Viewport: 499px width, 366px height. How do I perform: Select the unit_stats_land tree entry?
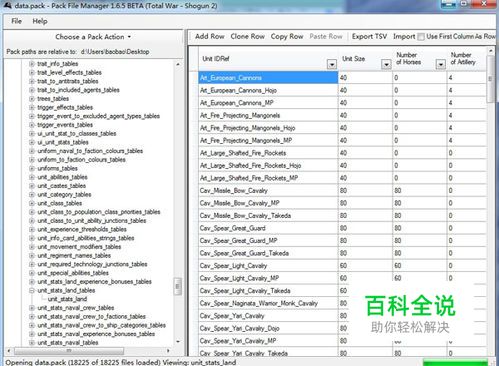tap(67, 299)
